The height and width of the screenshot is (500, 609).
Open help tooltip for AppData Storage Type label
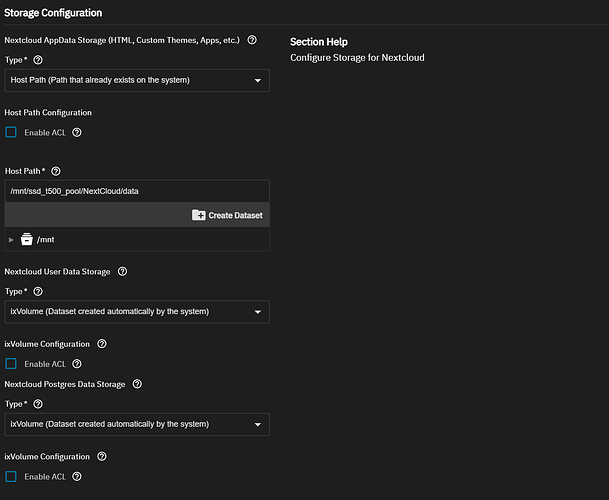click(38, 60)
